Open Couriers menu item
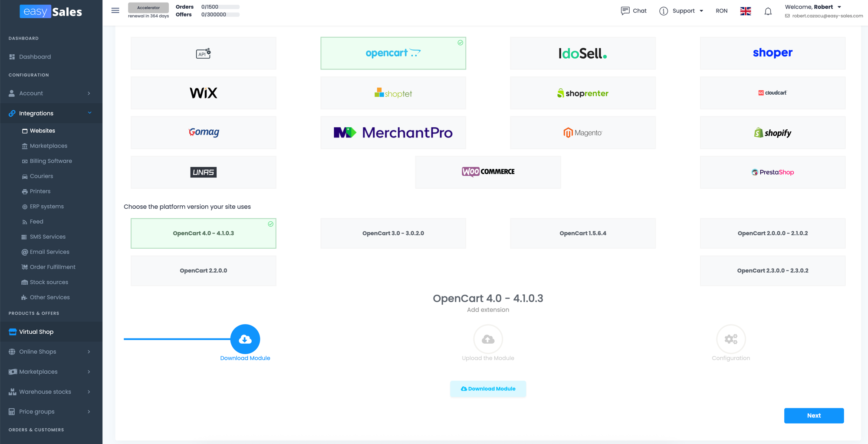The height and width of the screenshot is (444, 868). (41, 176)
